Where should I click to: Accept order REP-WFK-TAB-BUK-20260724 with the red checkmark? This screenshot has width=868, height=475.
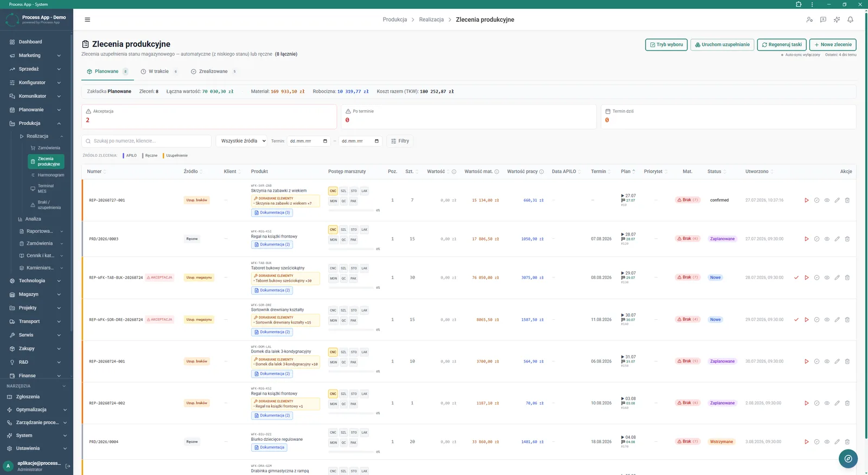click(796, 277)
